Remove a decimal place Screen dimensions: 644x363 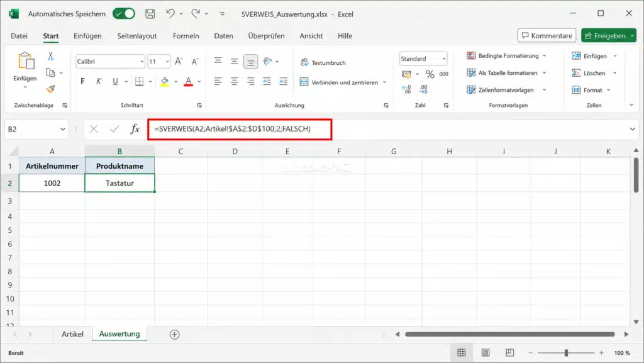click(423, 89)
